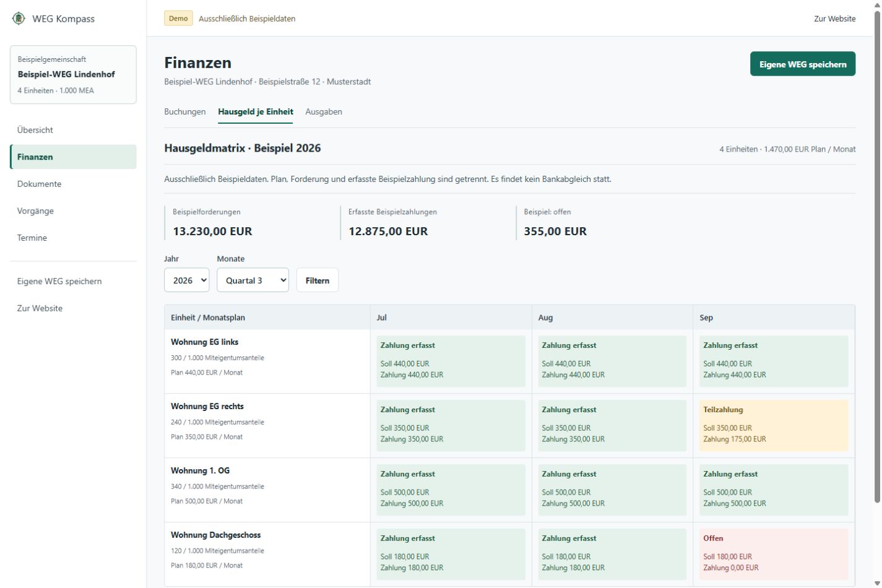Click the red Offen cell for Wohnung Dachgeschoss
This screenshot has width=882, height=588.
point(774,555)
